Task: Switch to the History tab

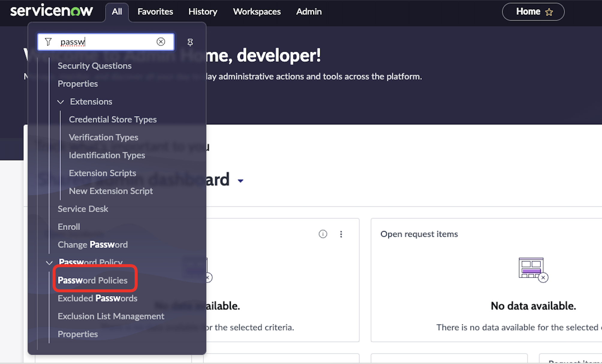Action: tap(203, 12)
